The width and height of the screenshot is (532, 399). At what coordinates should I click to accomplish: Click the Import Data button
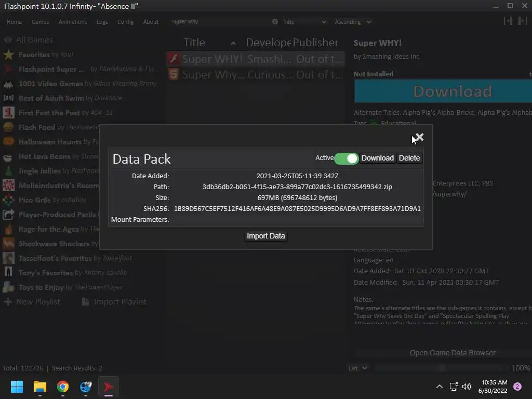[265, 236]
